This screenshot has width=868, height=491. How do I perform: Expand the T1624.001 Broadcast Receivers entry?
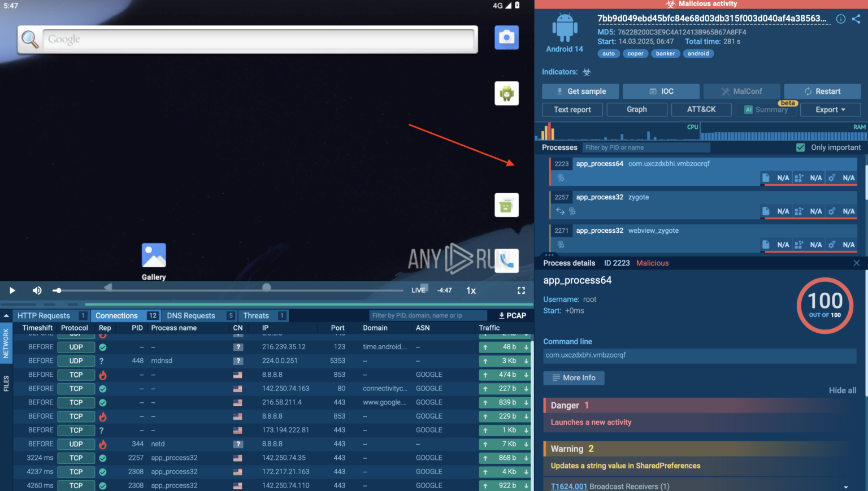[845, 486]
